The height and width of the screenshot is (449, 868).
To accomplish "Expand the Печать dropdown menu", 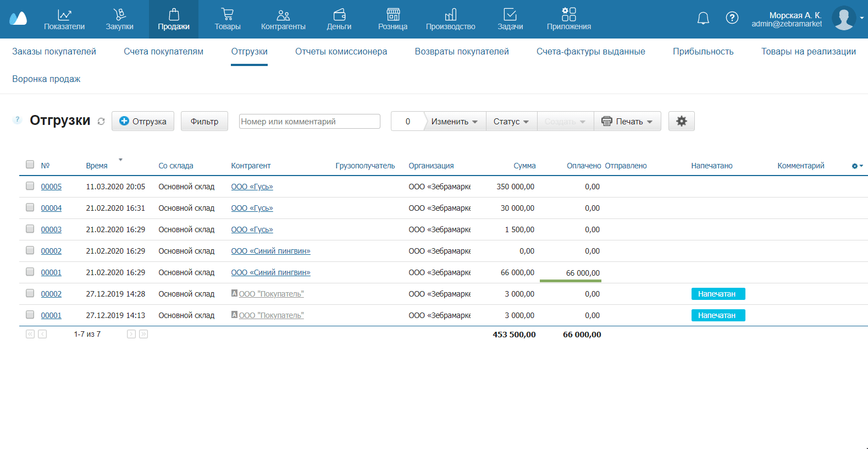I will [627, 122].
